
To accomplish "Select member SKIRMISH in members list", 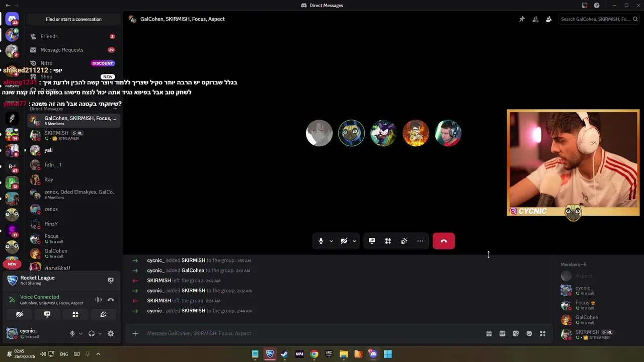I will [598, 334].
